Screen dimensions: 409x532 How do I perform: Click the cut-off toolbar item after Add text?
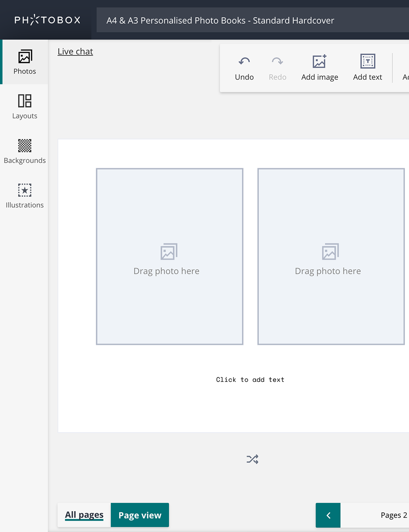pyautogui.click(x=405, y=68)
